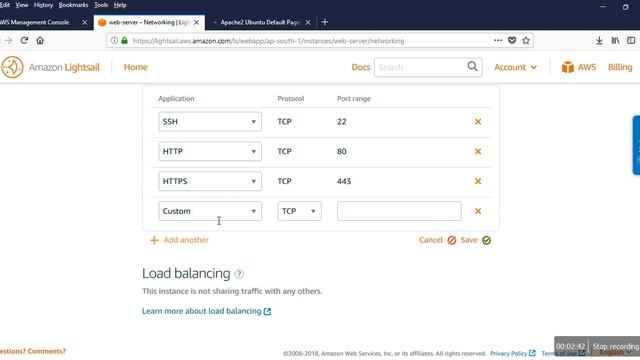The image size is (640, 360).
Task: Open the Docs link
Action: click(x=361, y=67)
